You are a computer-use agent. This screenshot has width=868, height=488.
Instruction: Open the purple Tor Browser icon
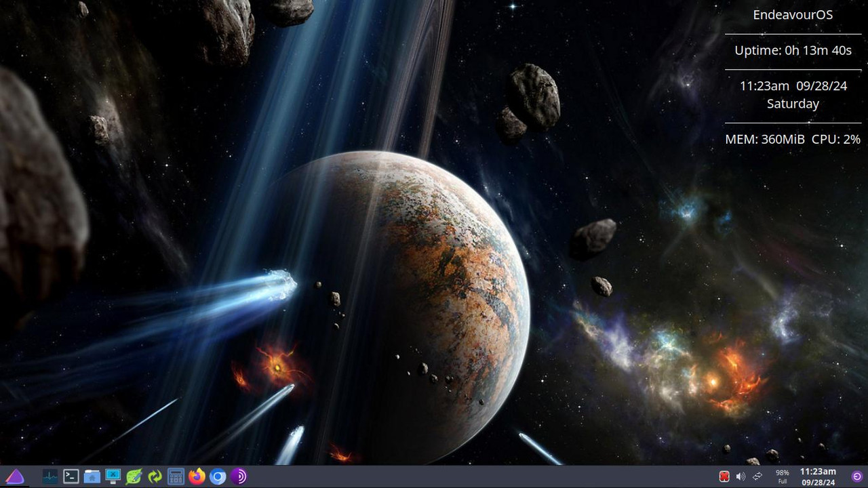click(239, 476)
